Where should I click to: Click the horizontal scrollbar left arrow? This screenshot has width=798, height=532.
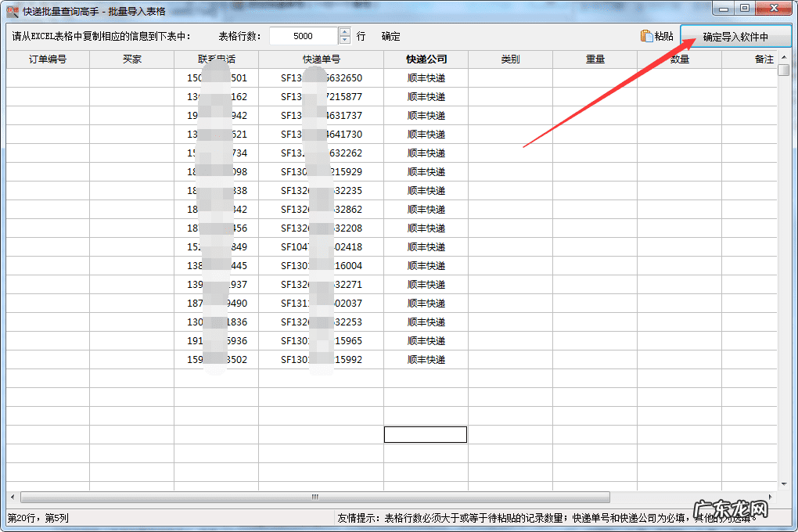(13, 498)
